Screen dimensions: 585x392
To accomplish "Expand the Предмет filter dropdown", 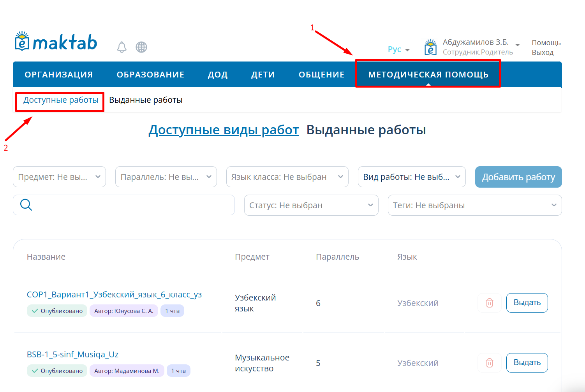I will (59, 177).
